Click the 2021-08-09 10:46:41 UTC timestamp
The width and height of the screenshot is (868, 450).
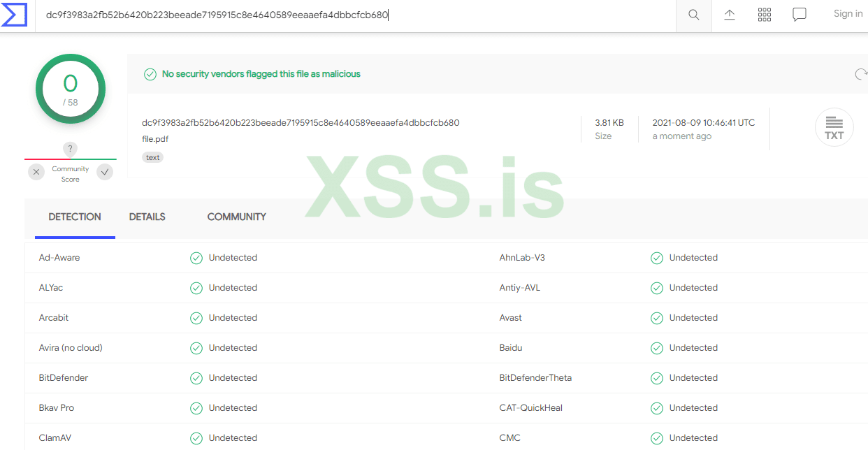[704, 123]
